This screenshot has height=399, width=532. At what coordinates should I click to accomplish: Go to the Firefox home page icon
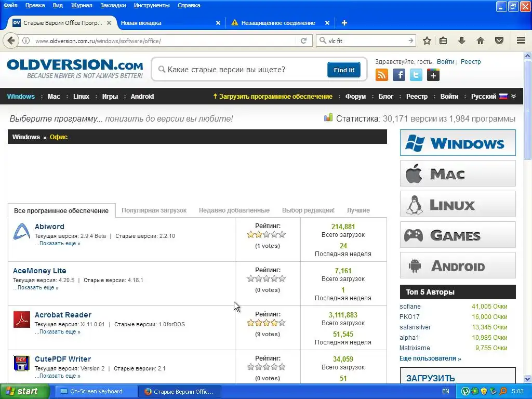pos(481,41)
